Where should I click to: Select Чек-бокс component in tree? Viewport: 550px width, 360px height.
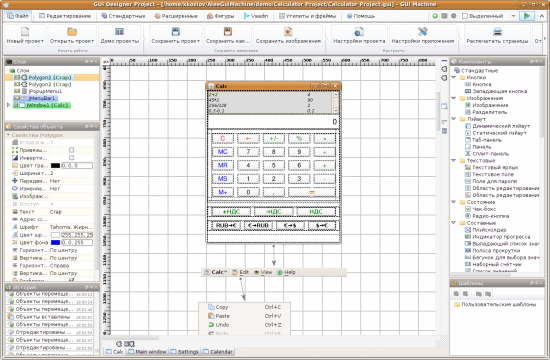(484, 209)
